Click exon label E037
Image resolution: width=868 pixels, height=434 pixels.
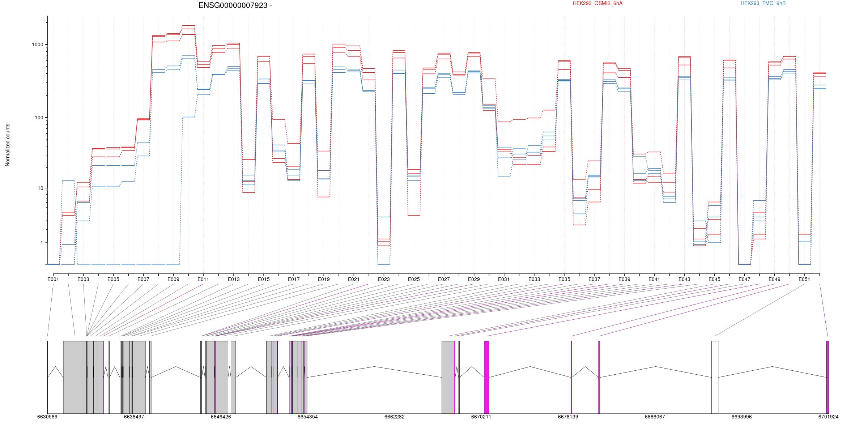pyautogui.click(x=594, y=279)
